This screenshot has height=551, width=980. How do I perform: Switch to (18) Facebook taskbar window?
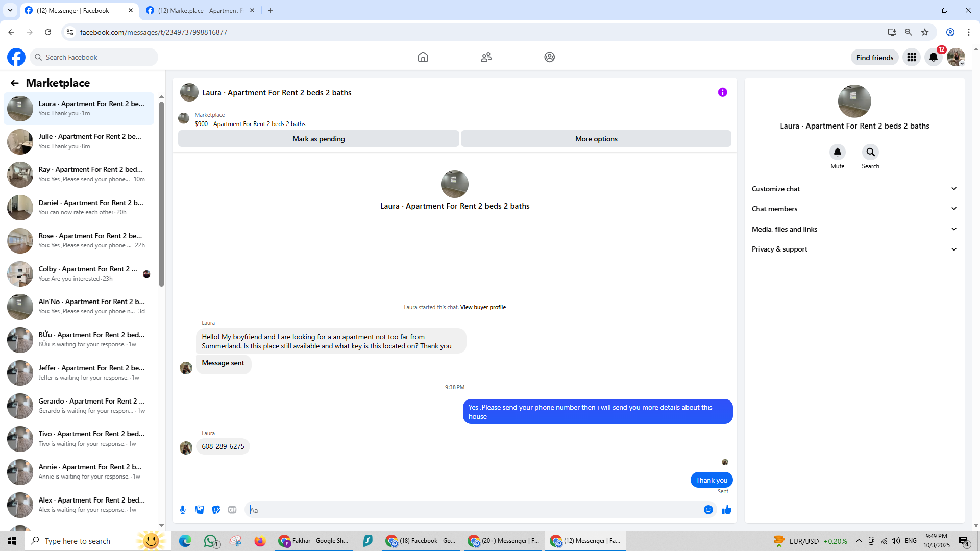(x=421, y=541)
